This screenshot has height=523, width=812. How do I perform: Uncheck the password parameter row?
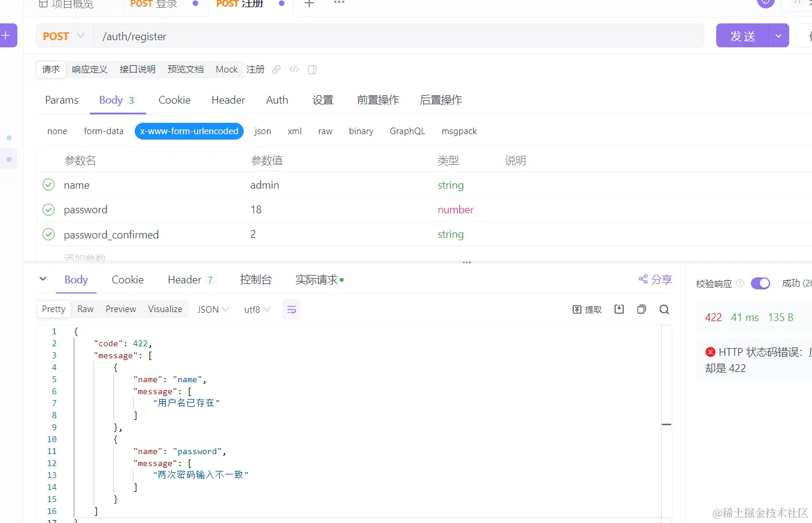point(49,210)
